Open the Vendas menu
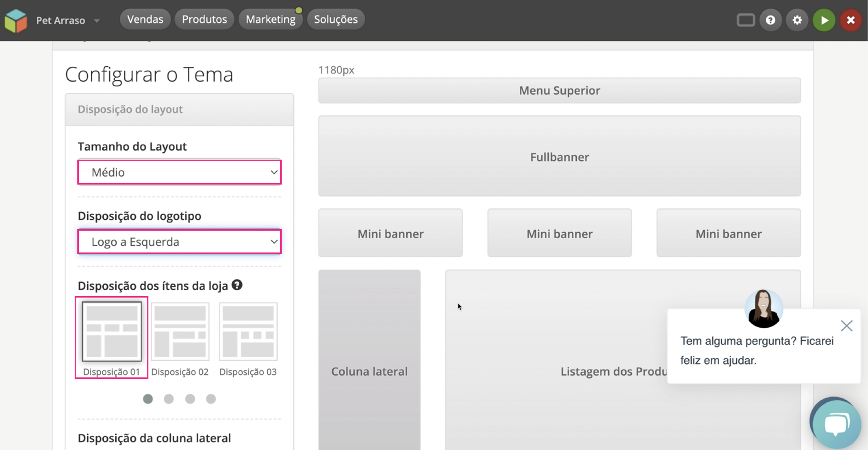Screen dimensions: 868x450 pyautogui.click(x=145, y=20)
